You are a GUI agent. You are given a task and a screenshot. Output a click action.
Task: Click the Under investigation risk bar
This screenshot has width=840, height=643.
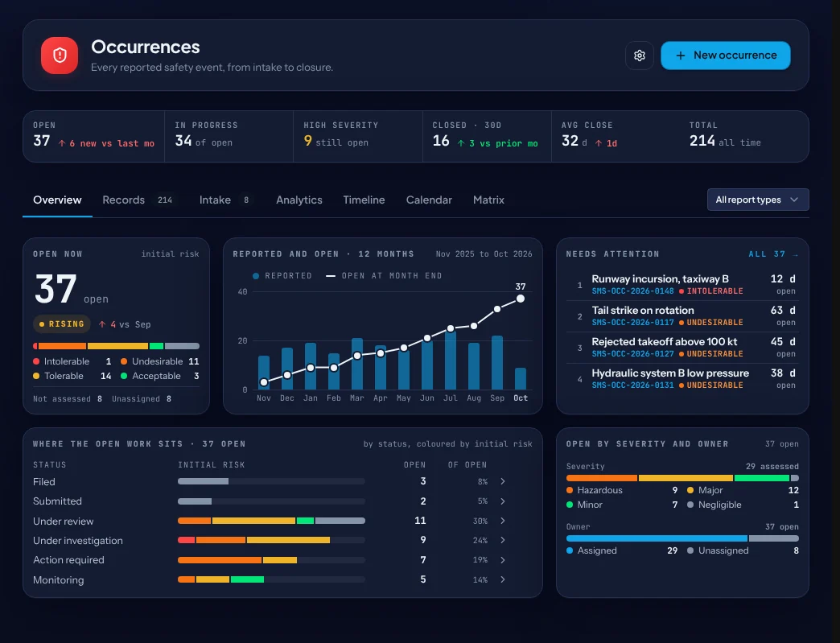coord(272,540)
